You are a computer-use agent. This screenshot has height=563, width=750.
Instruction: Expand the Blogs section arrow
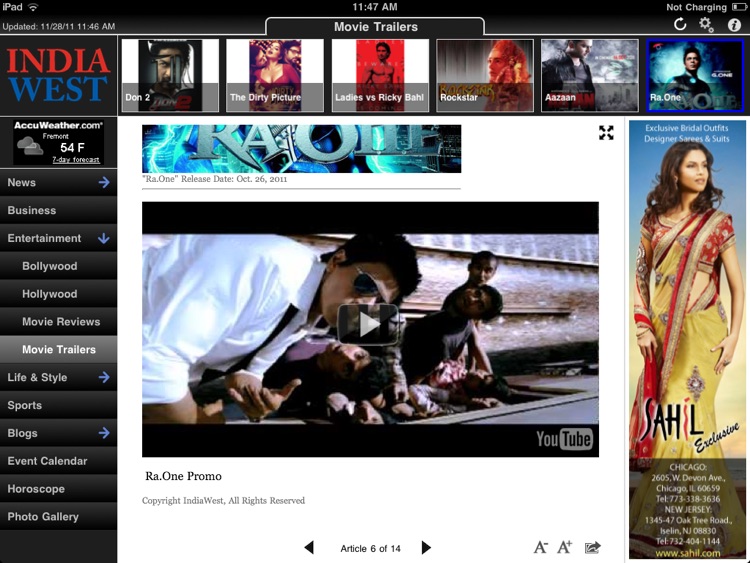click(x=104, y=433)
